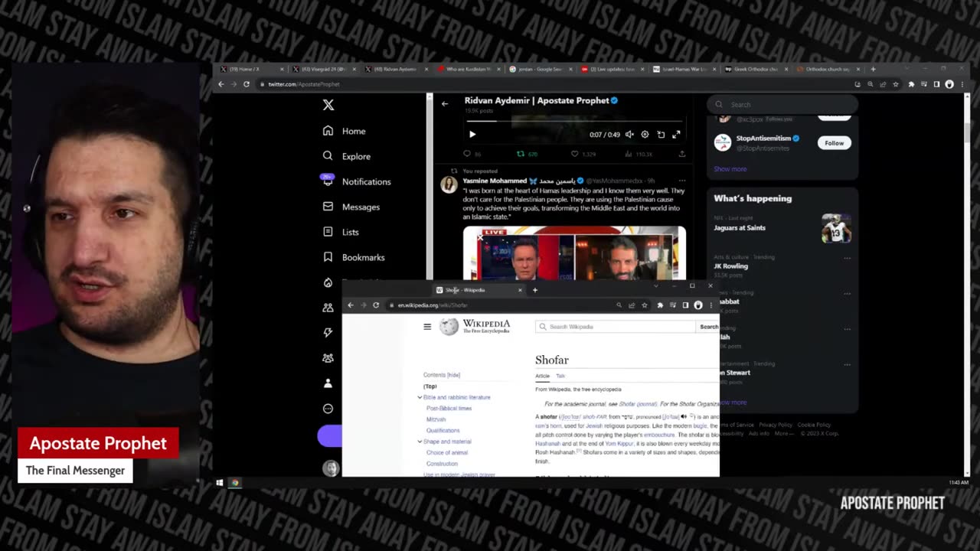Open the three-dot menu for JK Rowling trend

847,258
